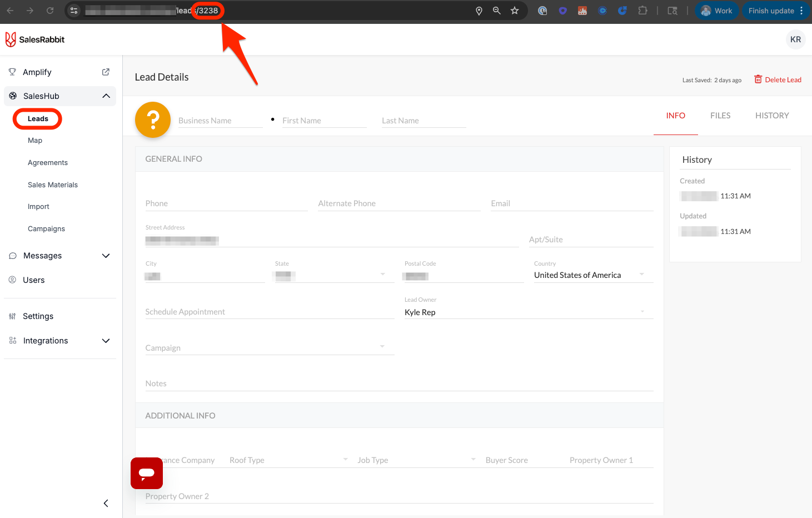Screen dimensions: 812x518
Task: Click the browser bookmark star icon
Action: [x=515, y=11]
